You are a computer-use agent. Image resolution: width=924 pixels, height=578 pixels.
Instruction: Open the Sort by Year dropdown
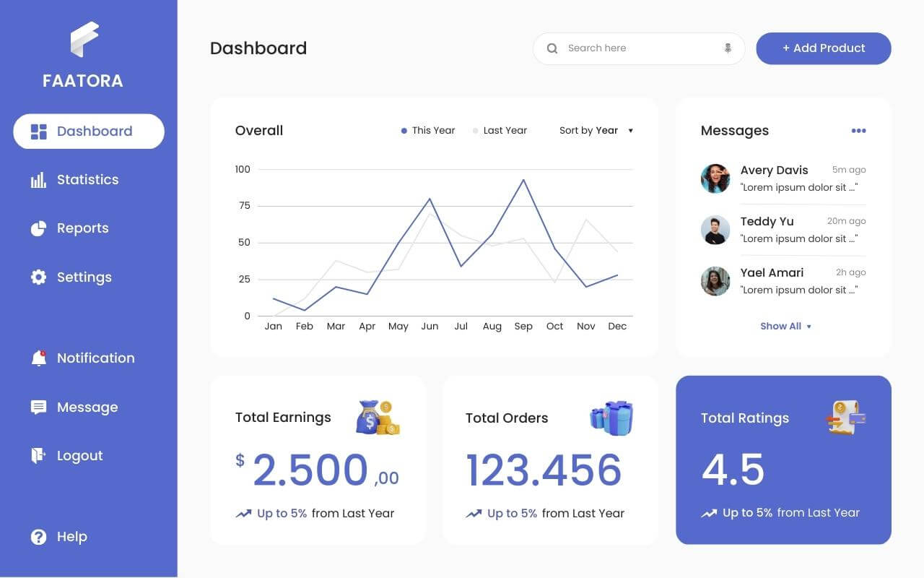click(596, 131)
